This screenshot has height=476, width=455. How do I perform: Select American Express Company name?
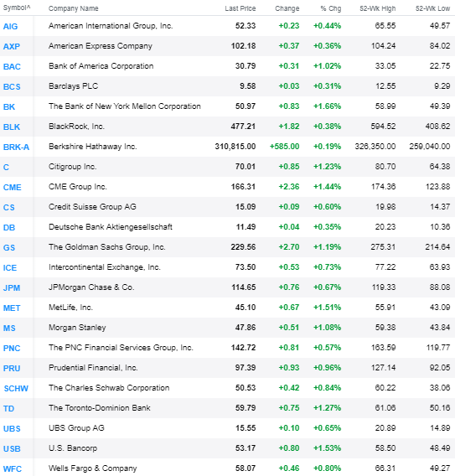click(101, 46)
